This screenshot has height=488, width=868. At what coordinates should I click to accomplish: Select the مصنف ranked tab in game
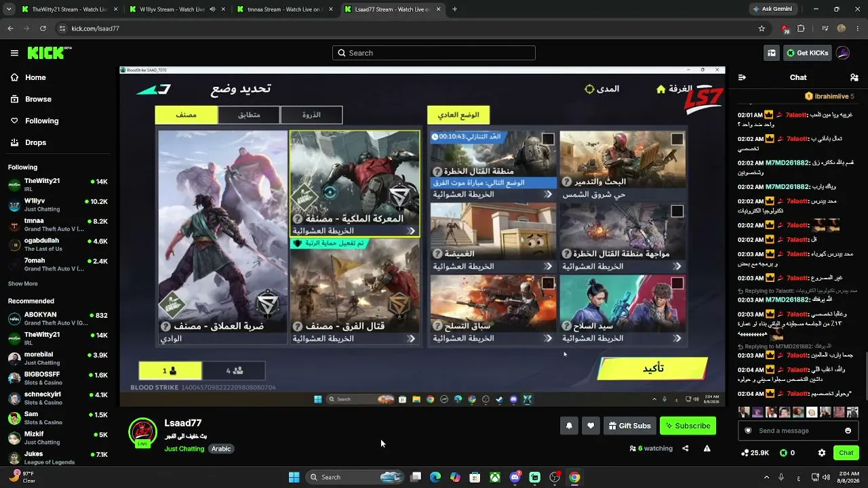(x=186, y=115)
